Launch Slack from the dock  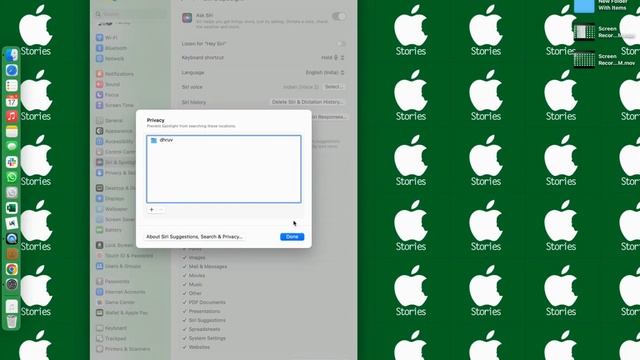[11, 162]
